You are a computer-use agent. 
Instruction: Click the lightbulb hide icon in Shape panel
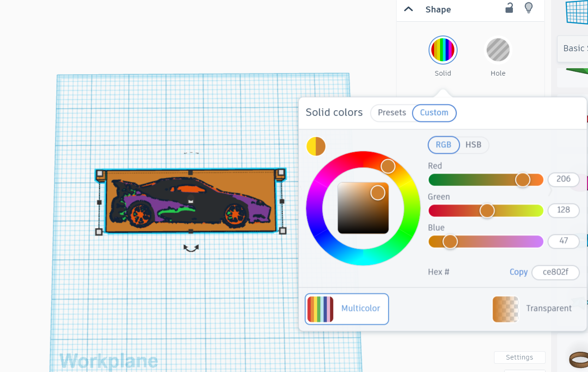528,8
